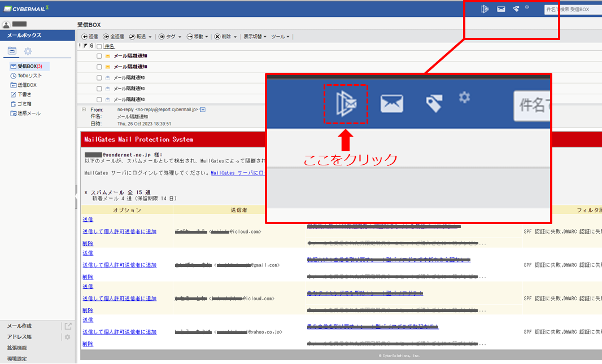Reply to all with 全返信
602x364 pixels.
pyautogui.click(x=114, y=37)
